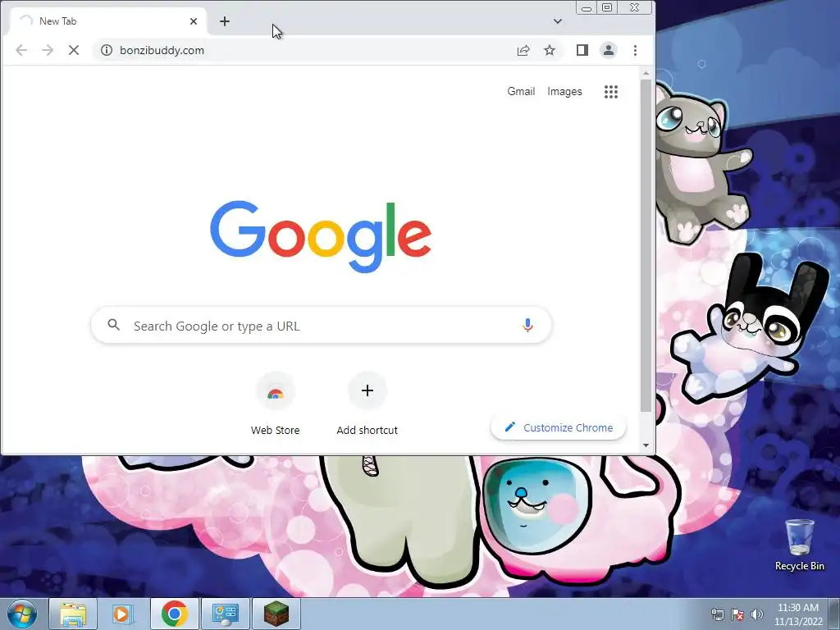This screenshot has width=840, height=630.
Task: Click the forward navigation arrow
Action: point(48,50)
